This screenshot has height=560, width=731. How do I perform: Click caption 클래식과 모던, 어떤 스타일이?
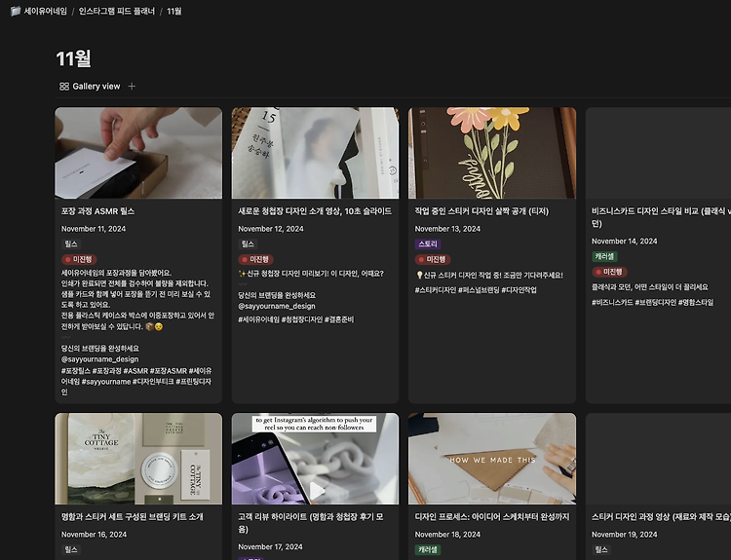650,287
